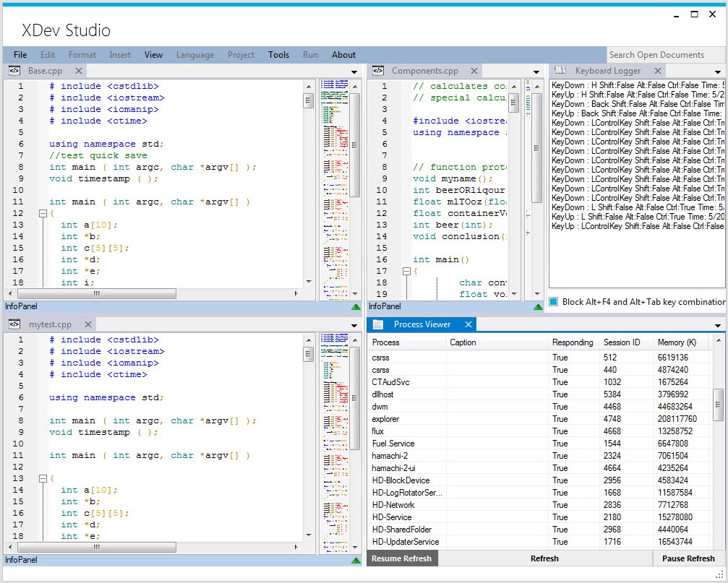Click the mytest.cpp file icon

click(14, 324)
